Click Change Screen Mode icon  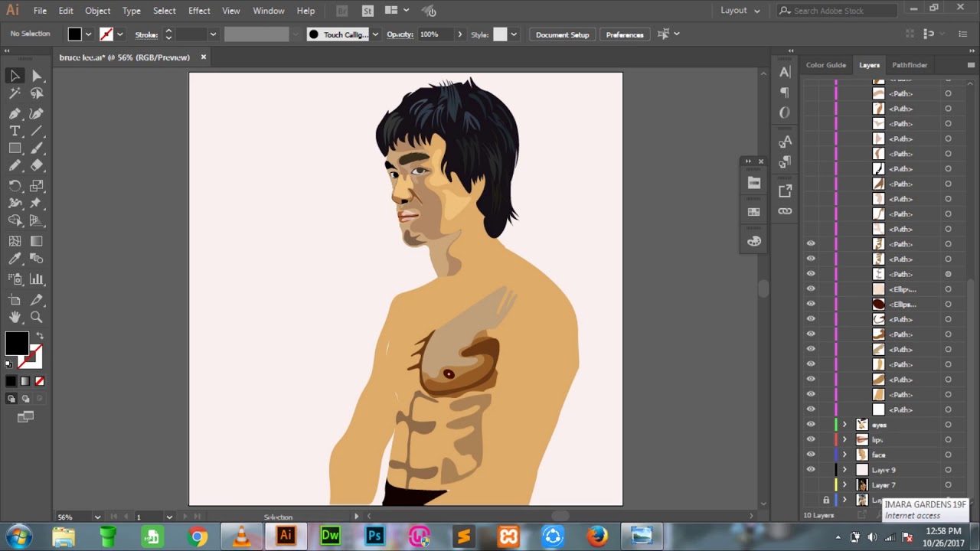pos(25,417)
